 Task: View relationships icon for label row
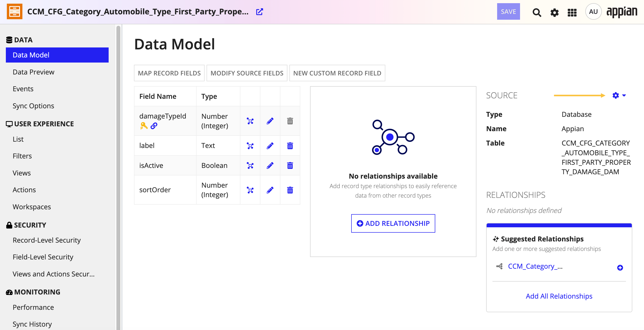click(250, 146)
